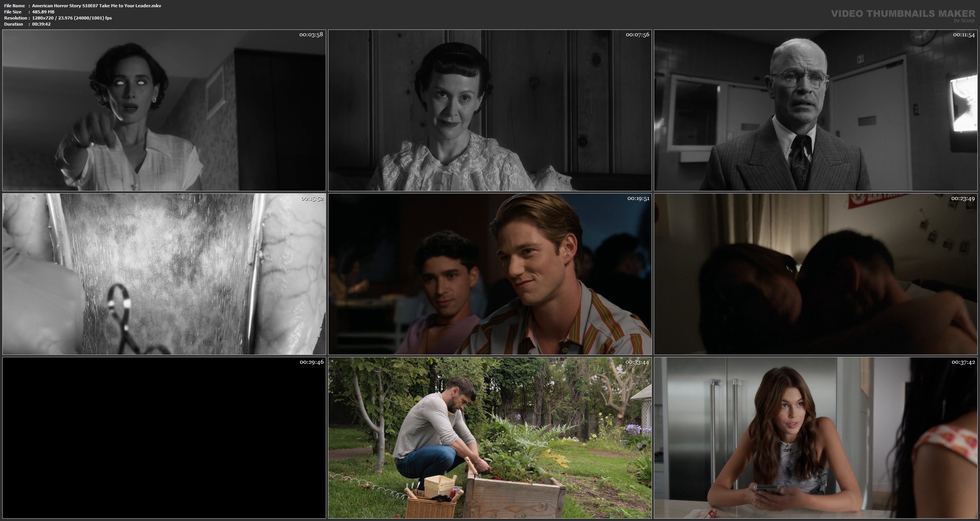Click the 485.89 MB file size value
This screenshot has width=980, height=521.
tap(43, 12)
